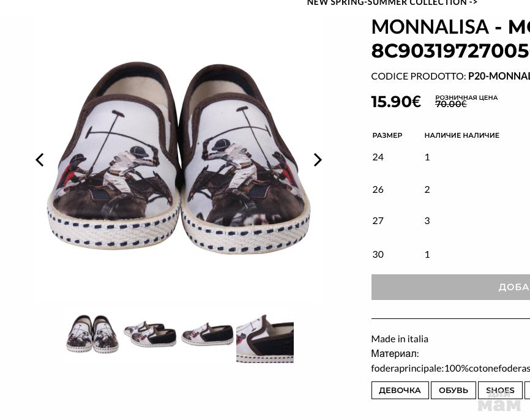
Task: Choose size 24 row
Action: click(x=378, y=157)
